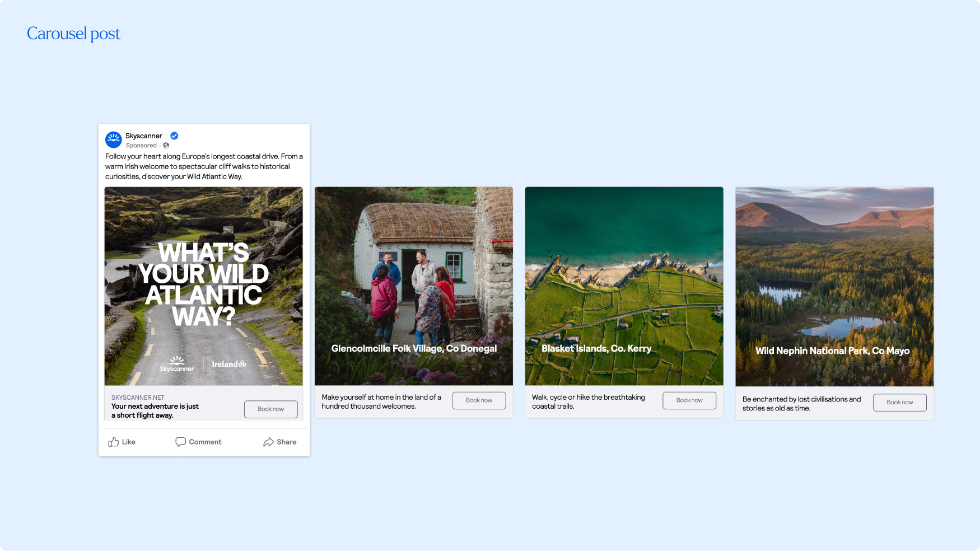Click the Skyscanner logo on the first carousel slide
The image size is (980, 551).
click(x=176, y=364)
